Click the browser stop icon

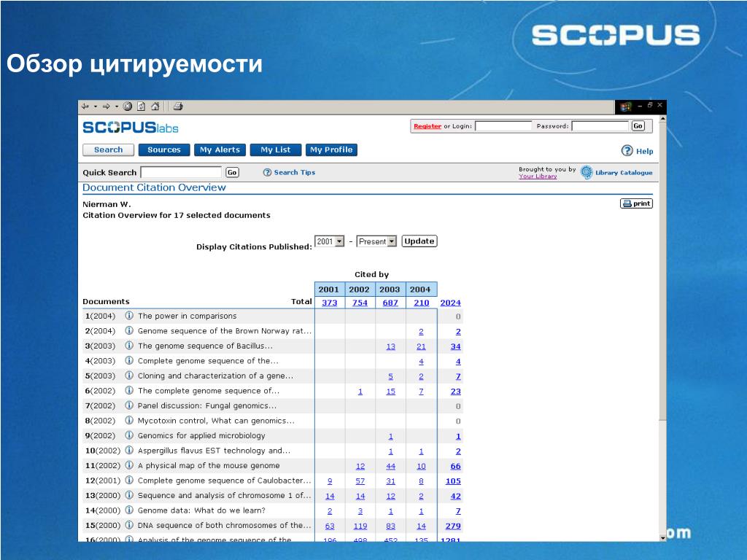127,106
